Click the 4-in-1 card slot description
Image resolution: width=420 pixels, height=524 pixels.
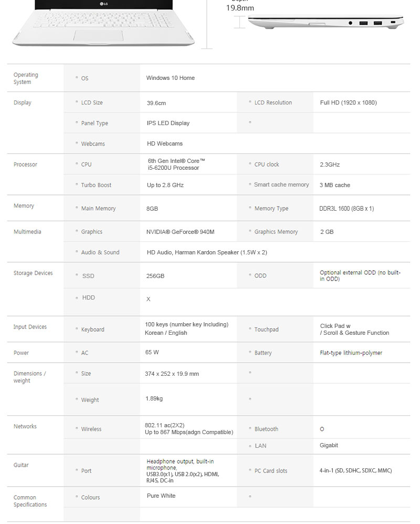pyautogui.click(x=355, y=470)
